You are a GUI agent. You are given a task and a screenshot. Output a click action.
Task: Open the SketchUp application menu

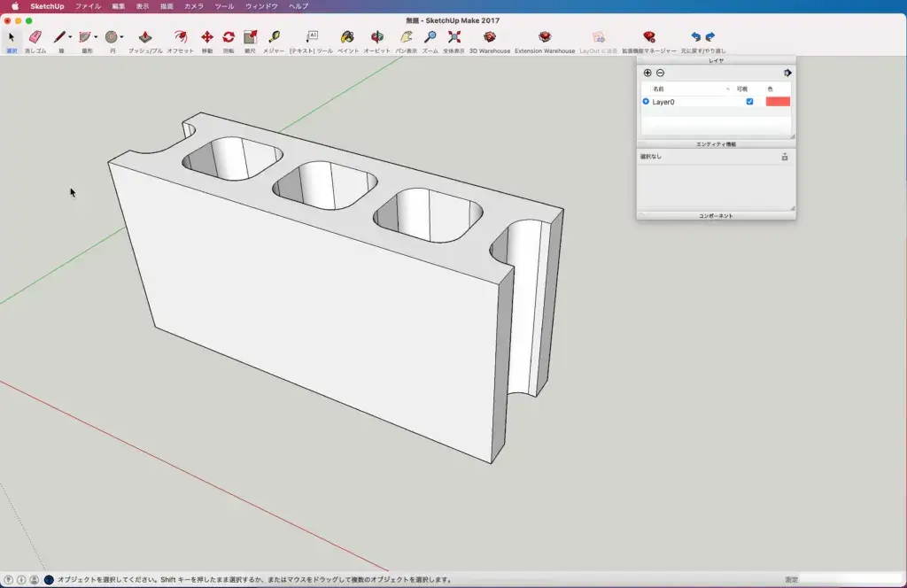click(x=47, y=6)
